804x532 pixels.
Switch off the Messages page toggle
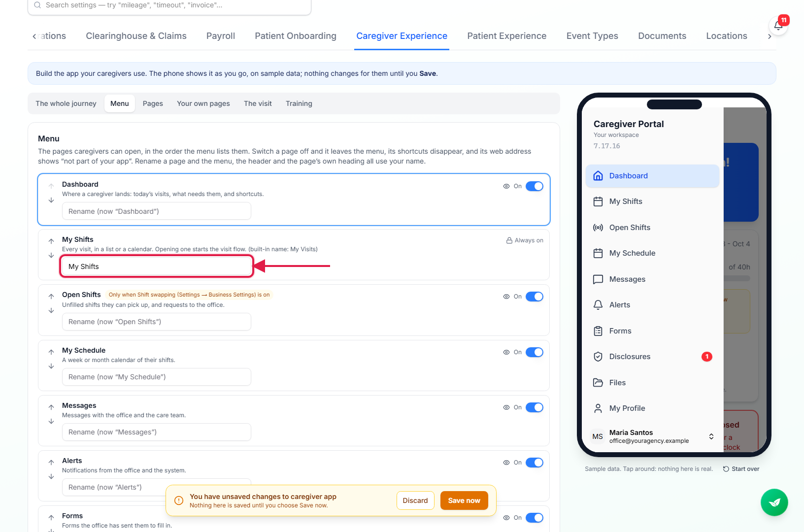pos(534,407)
